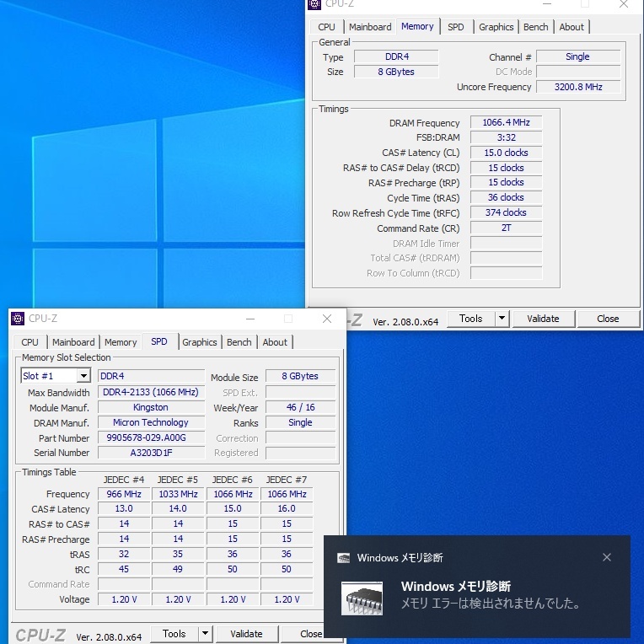Go to Bench tab in lower CPU-Z window
644x644 pixels.
[239, 342]
